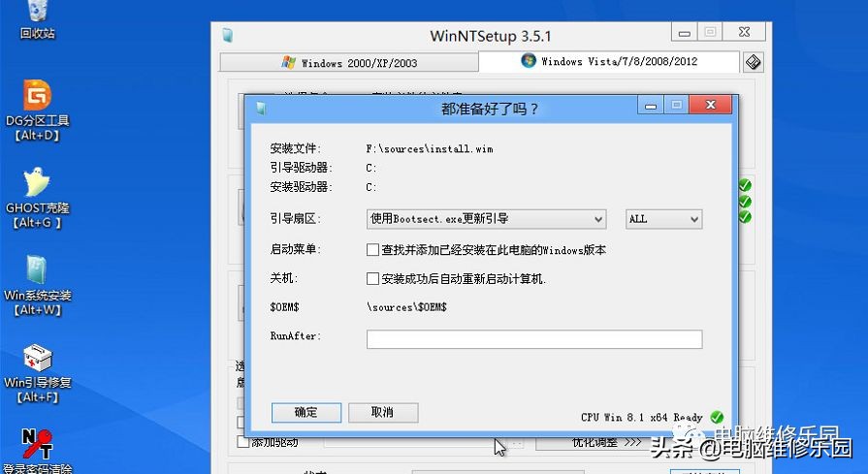Switch to Windows 2000/XP/2003 tab
Screen dimensions: 868x474
pos(349,62)
